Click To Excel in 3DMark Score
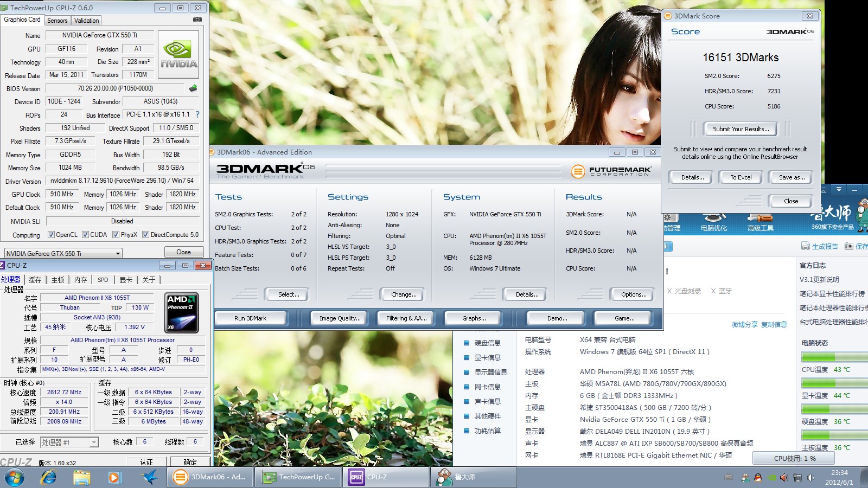868x488 pixels. [x=741, y=177]
